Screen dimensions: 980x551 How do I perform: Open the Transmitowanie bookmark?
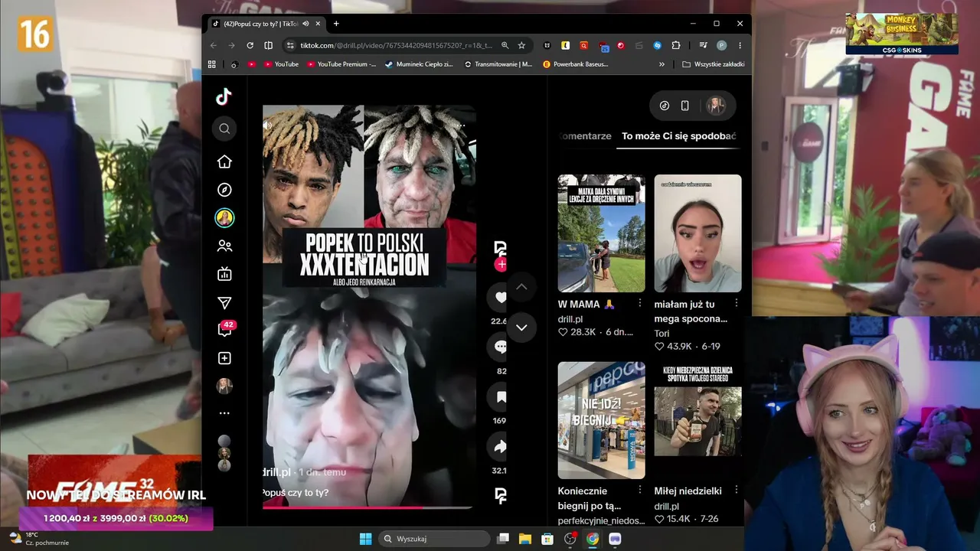point(498,64)
